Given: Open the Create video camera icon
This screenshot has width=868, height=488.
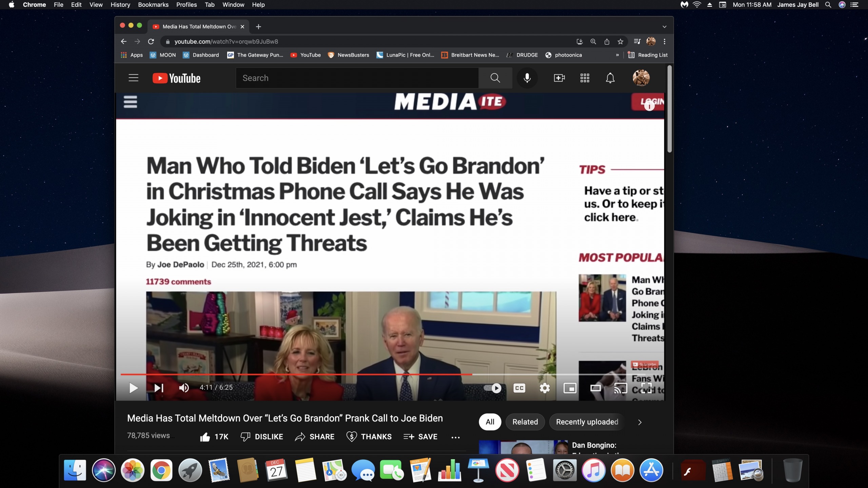Looking at the screenshot, I should 559,78.
